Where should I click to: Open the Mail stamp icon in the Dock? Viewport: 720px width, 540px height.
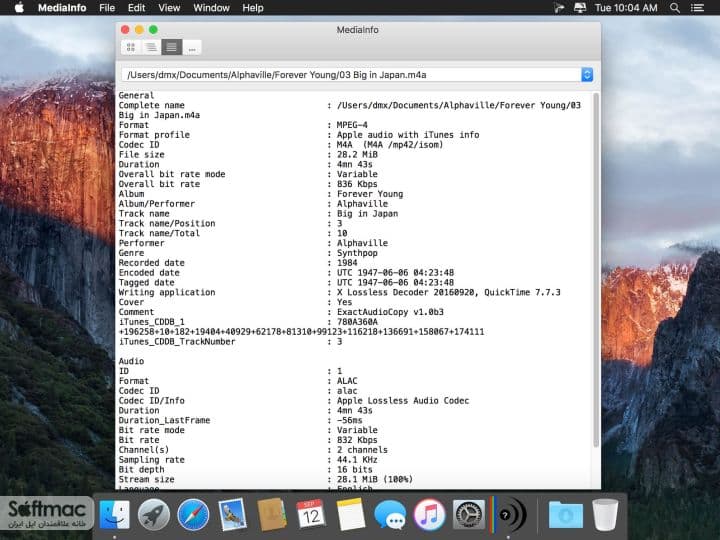(x=232, y=514)
